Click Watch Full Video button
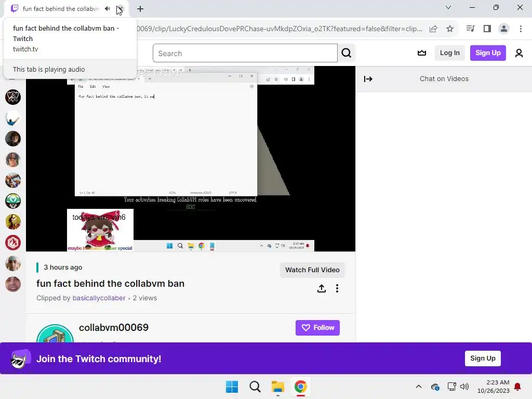Image resolution: width=532 pixels, height=399 pixels. pyautogui.click(x=312, y=270)
